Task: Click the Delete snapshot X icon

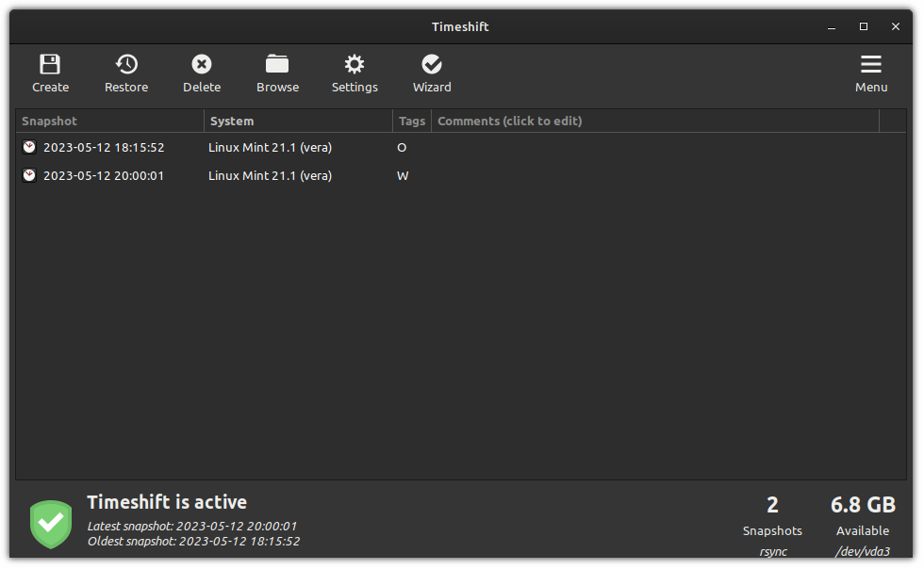Action: click(202, 64)
